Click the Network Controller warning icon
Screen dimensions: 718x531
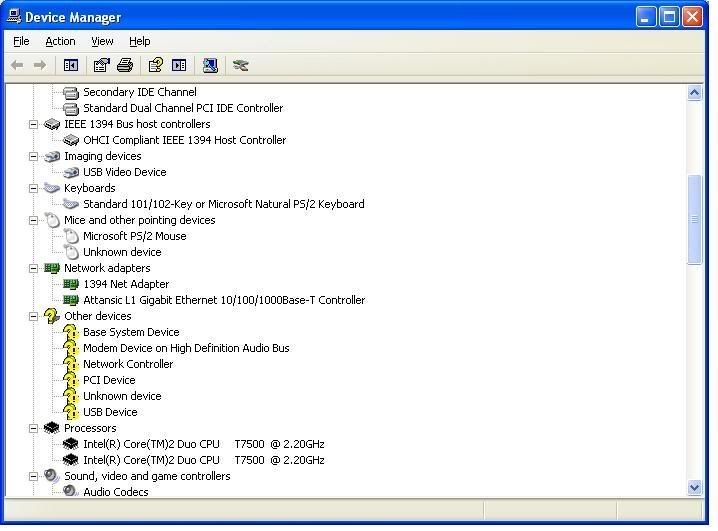[x=71, y=364]
